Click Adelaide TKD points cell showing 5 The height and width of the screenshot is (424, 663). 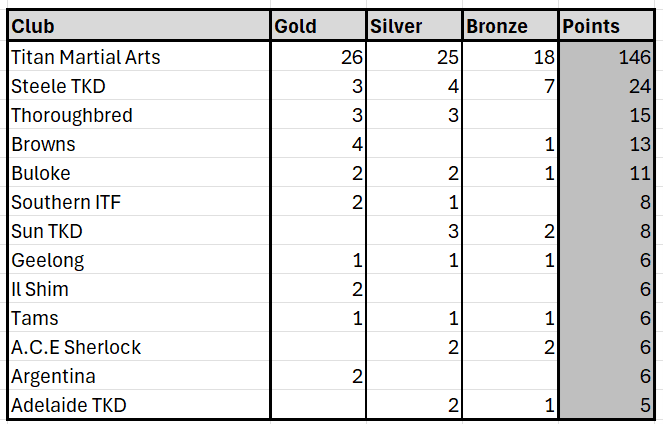(608, 405)
